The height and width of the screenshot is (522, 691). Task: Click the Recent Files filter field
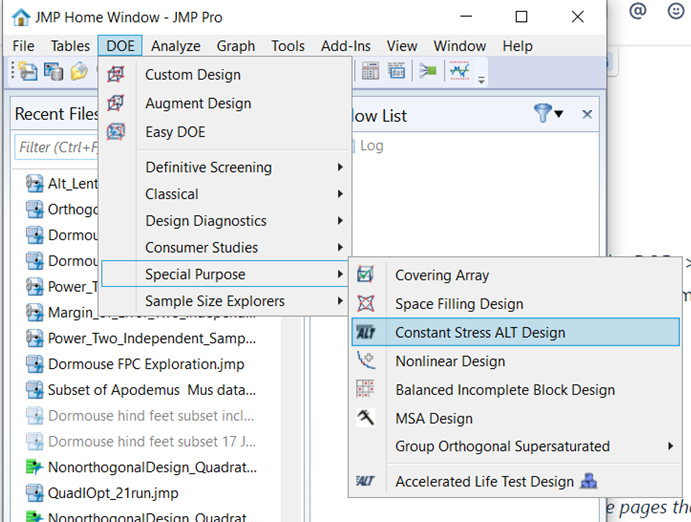pyautogui.click(x=55, y=148)
